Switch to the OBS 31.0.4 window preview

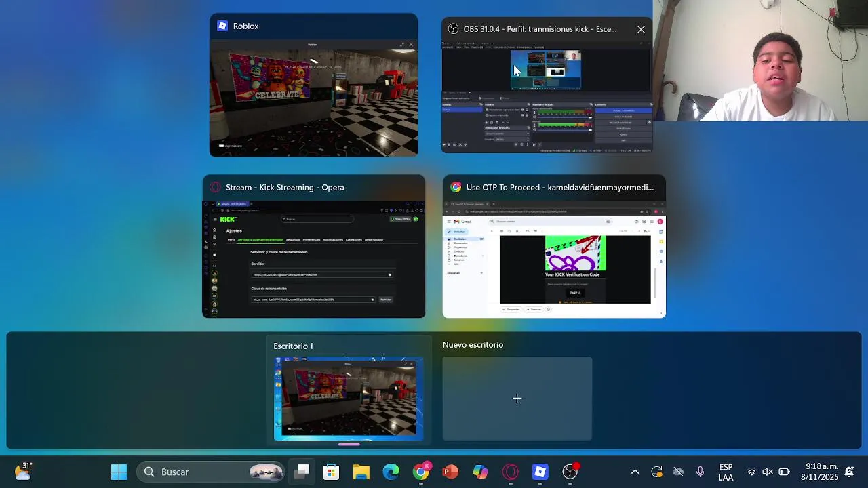547,97
